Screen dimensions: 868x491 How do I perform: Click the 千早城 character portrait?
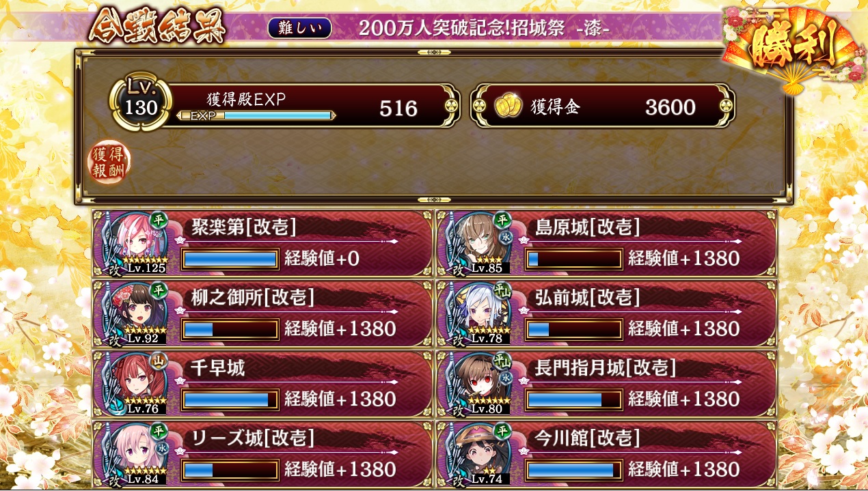(137, 381)
